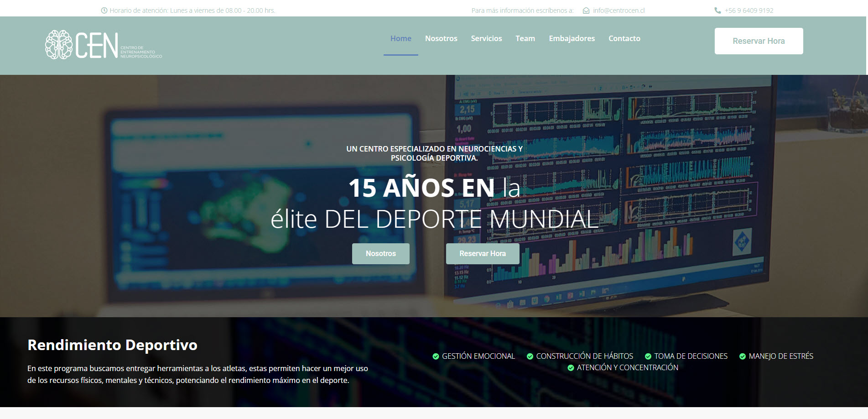Click the Reservar Hora button in the hero
The image size is (868, 419).
(483, 254)
